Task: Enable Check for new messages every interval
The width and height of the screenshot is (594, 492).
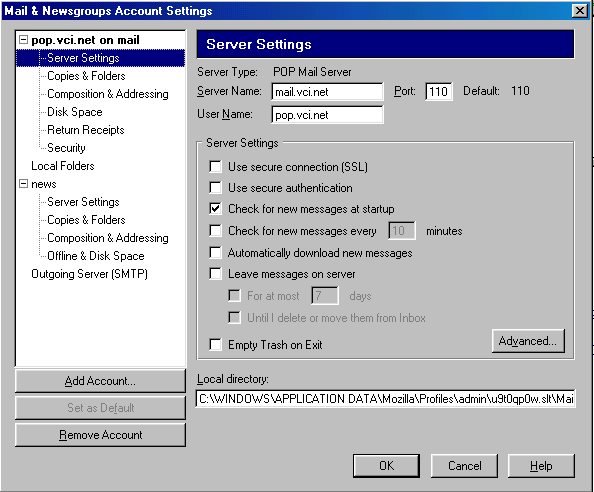Action: coord(216,230)
